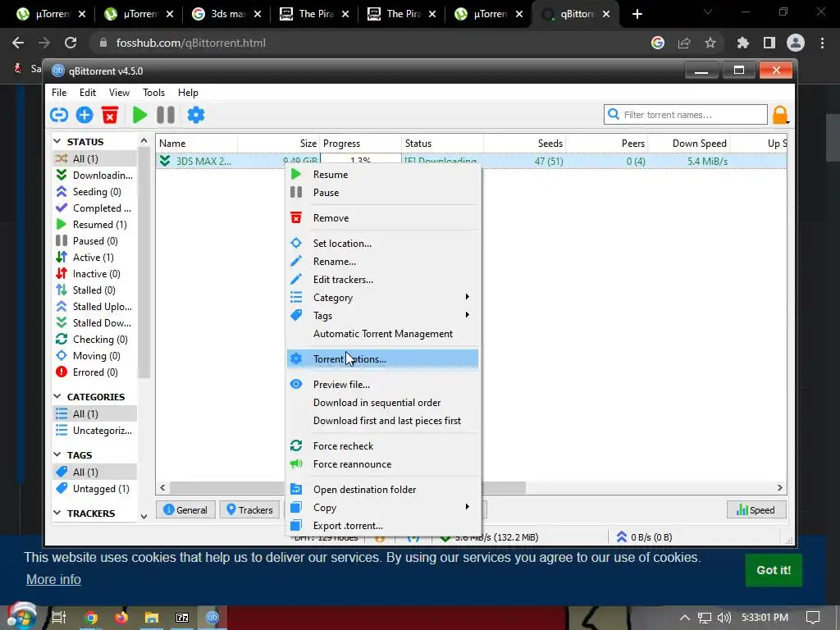
Task: Open Torrent options... menu entry
Action: 382,359
